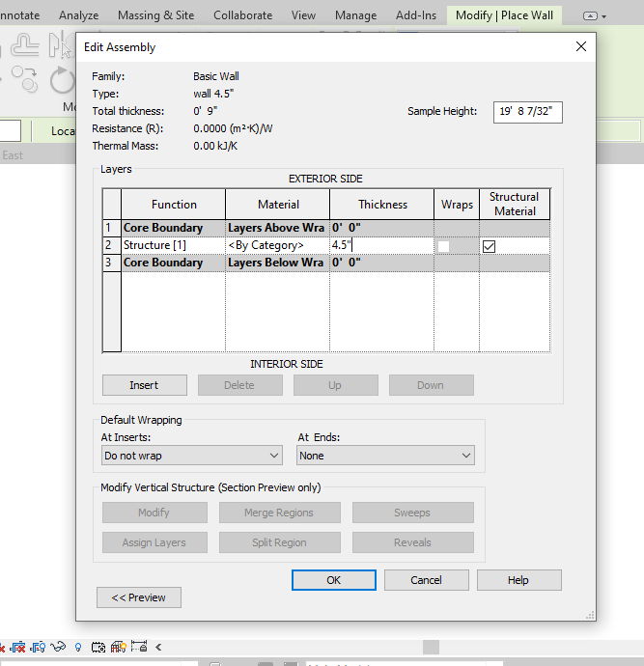The width and height of the screenshot is (644, 666).
Task: Move layer Down button
Action: tap(432, 385)
